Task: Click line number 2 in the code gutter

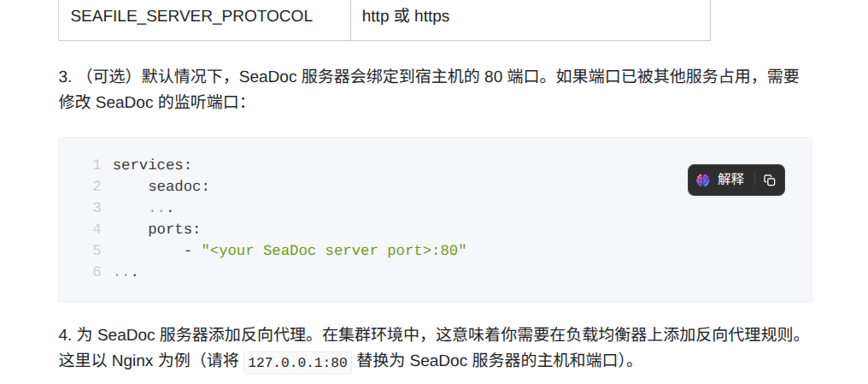Action: 97,186
